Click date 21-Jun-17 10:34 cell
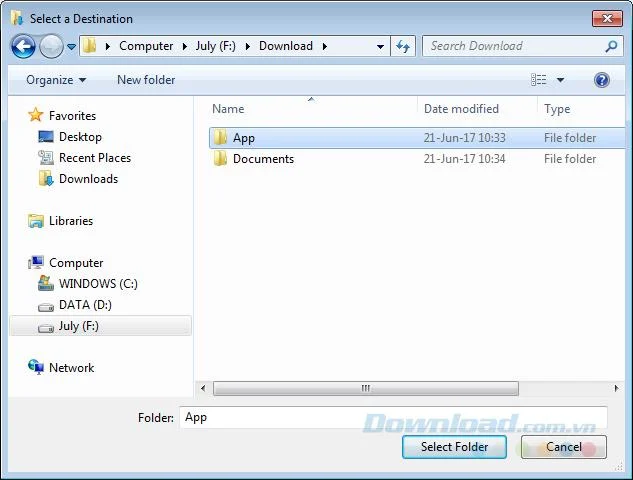The image size is (633, 480). 464,159
